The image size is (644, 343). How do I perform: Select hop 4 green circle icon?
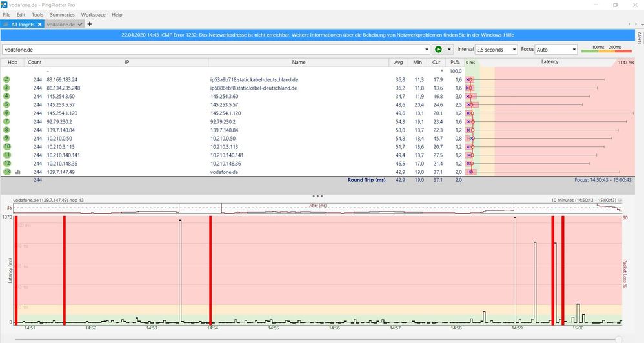pos(6,96)
